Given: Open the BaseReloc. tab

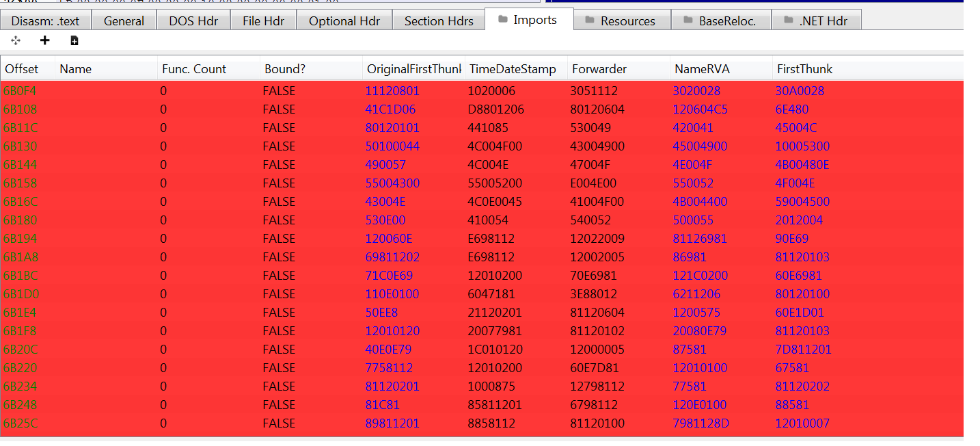Looking at the screenshot, I should pyautogui.click(x=721, y=21).
